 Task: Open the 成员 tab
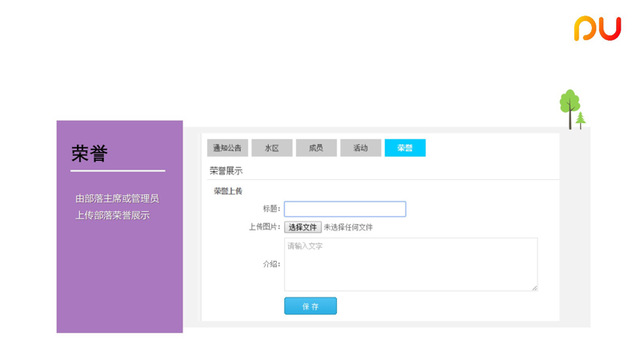tap(316, 148)
